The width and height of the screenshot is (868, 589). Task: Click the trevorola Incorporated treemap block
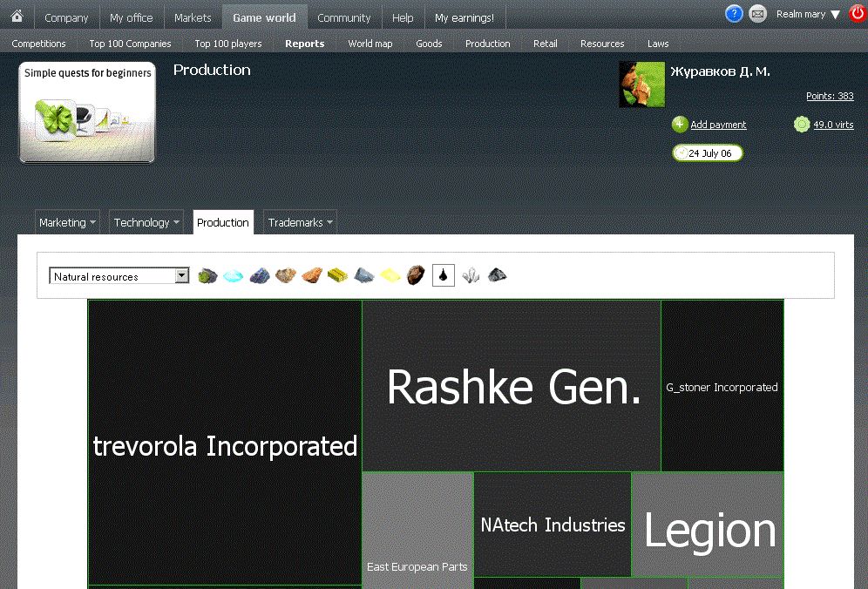coord(225,444)
